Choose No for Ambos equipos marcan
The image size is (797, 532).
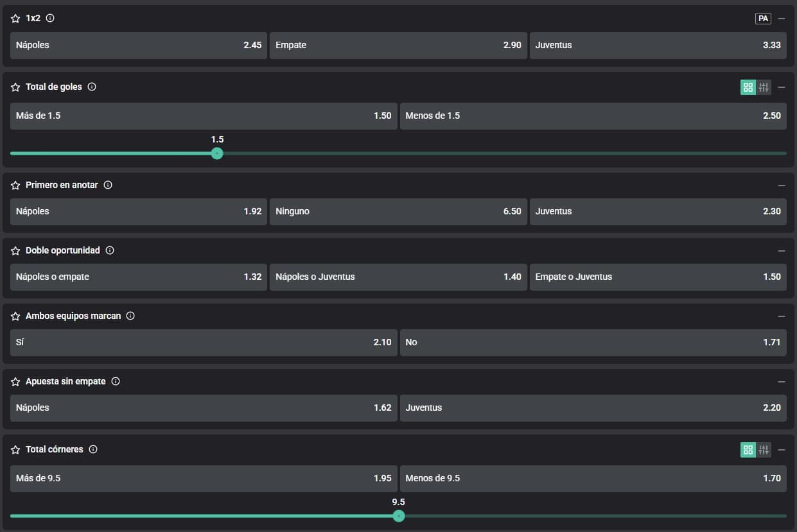[x=593, y=343]
